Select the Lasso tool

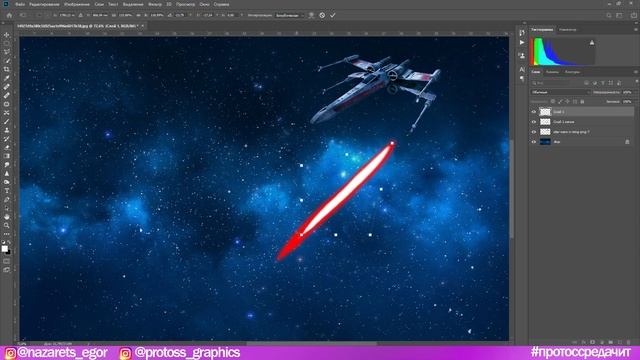click(7, 52)
